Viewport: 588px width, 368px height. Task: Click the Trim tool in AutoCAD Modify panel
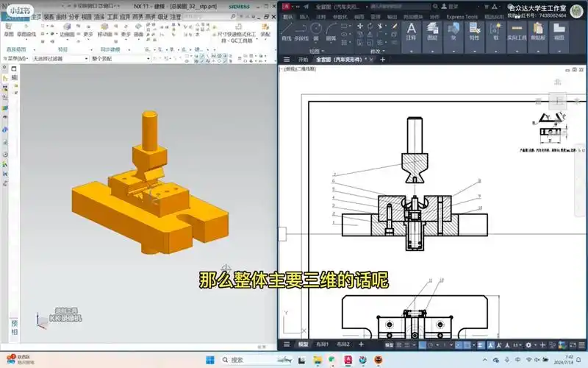click(380, 26)
